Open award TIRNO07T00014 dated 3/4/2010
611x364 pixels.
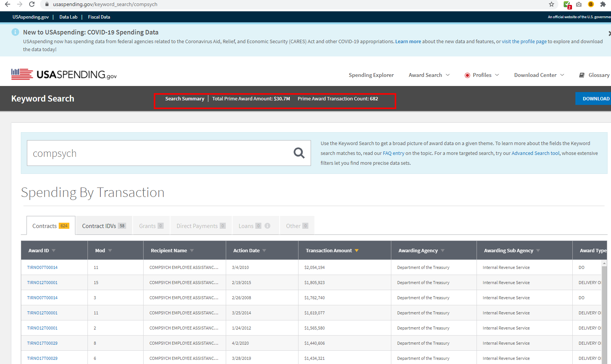coord(42,267)
